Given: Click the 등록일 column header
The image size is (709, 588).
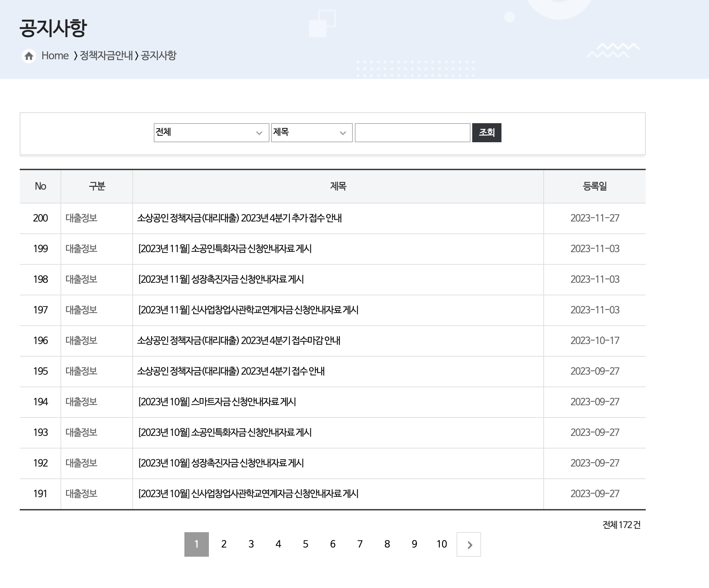Looking at the screenshot, I should click(x=594, y=186).
